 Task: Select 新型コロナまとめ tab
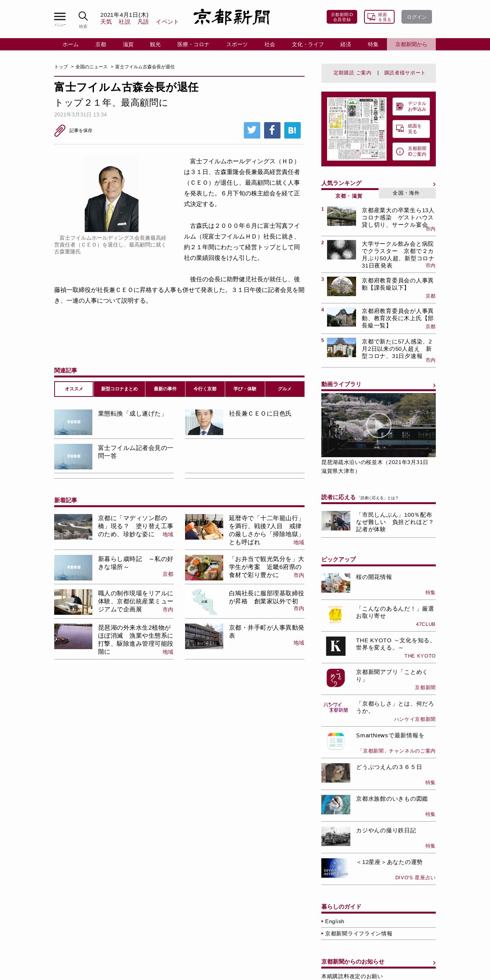click(x=119, y=389)
